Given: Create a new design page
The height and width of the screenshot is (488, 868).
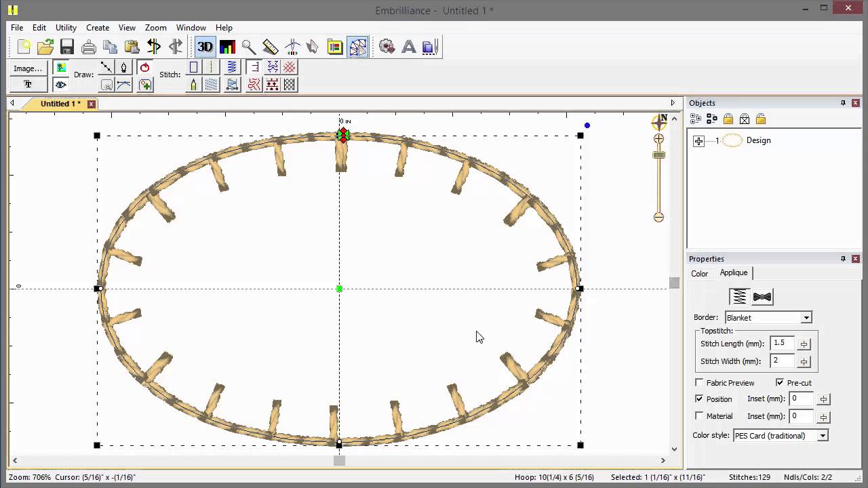Looking at the screenshot, I should click(24, 47).
